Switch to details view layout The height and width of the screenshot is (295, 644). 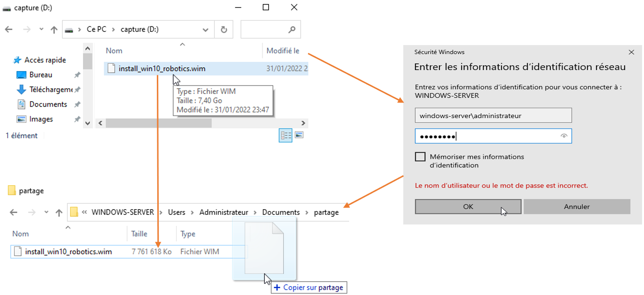coord(286,136)
